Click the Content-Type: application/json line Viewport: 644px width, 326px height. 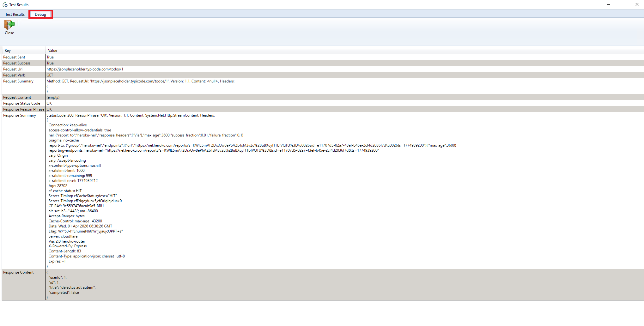[x=87, y=256]
